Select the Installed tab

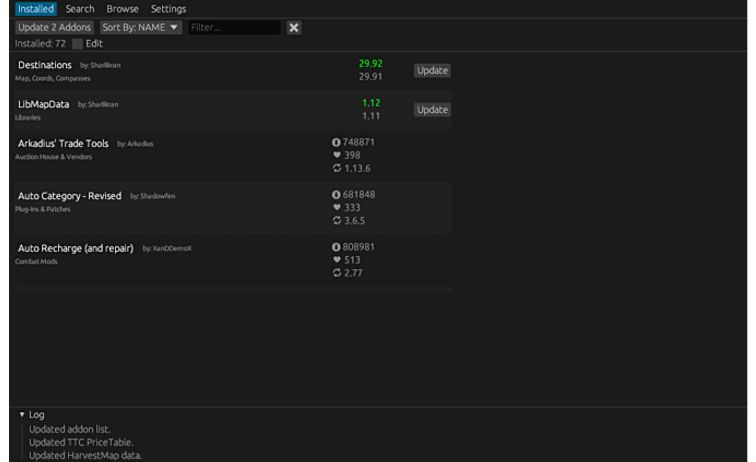[35, 9]
